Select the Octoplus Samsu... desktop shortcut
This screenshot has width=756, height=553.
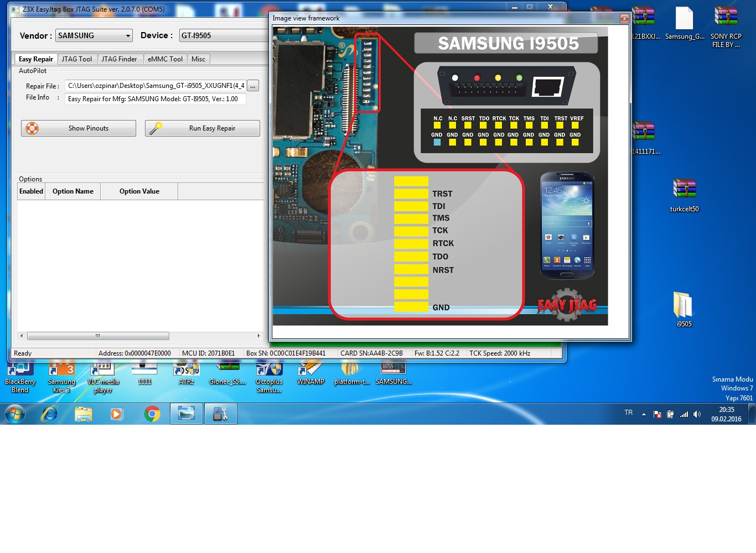pyautogui.click(x=269, y=378)
